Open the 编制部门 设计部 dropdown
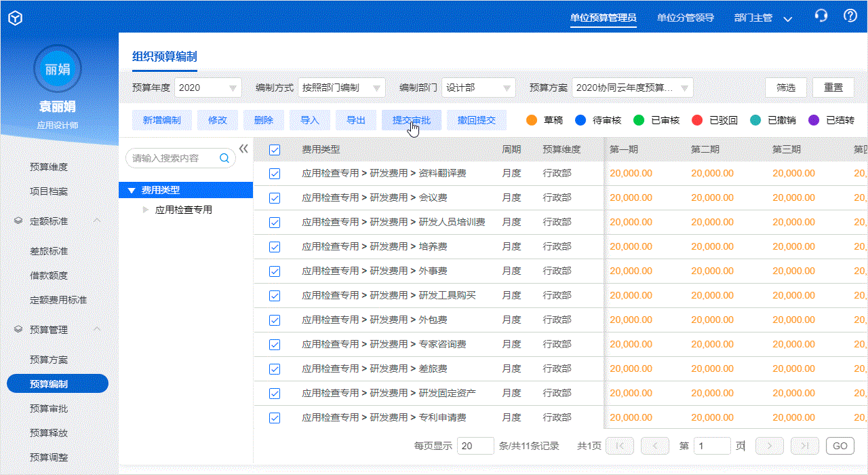868x475 pixels. [x=479, y=88]
